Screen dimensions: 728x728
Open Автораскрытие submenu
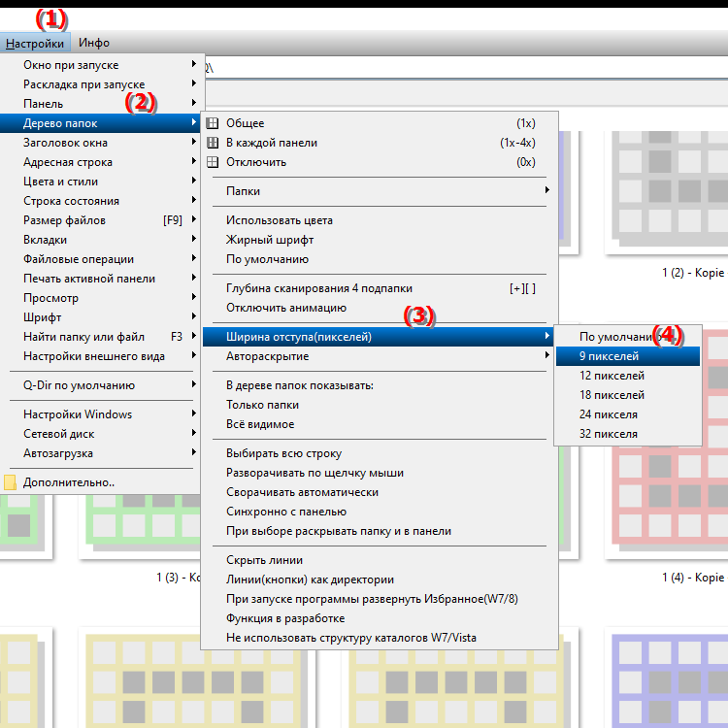coord(380,356)
